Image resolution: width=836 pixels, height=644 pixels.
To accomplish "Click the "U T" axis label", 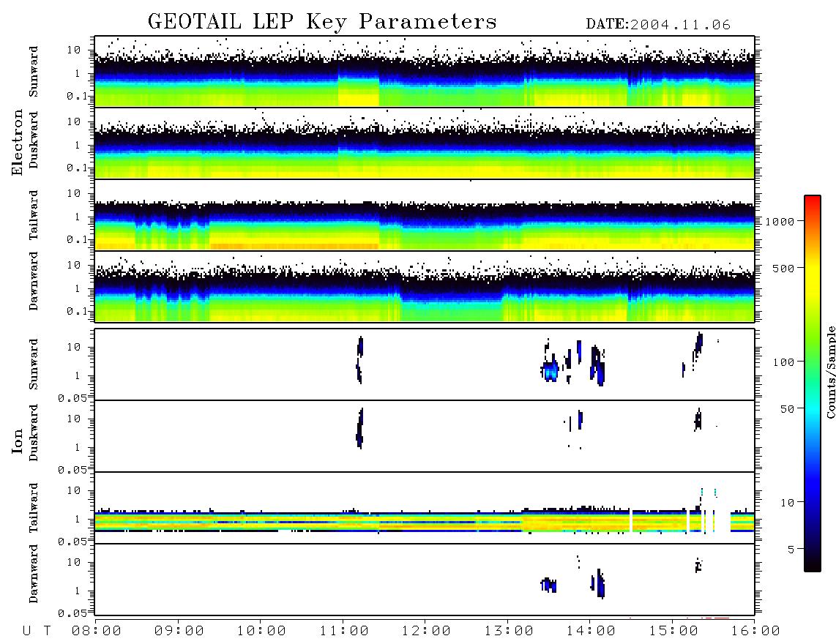I will click(x=37, y=632).
